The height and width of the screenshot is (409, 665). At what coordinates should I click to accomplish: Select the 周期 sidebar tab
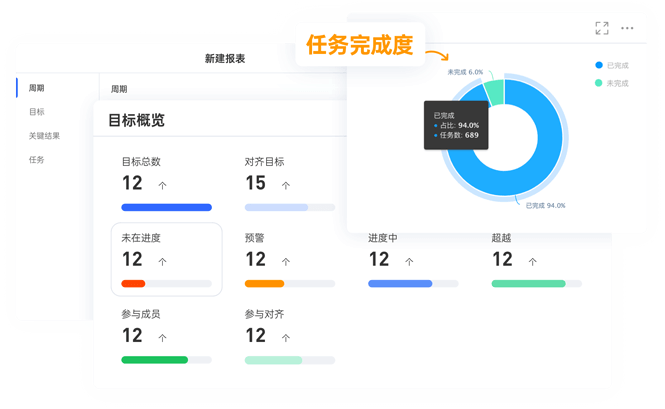pos(36,88)
